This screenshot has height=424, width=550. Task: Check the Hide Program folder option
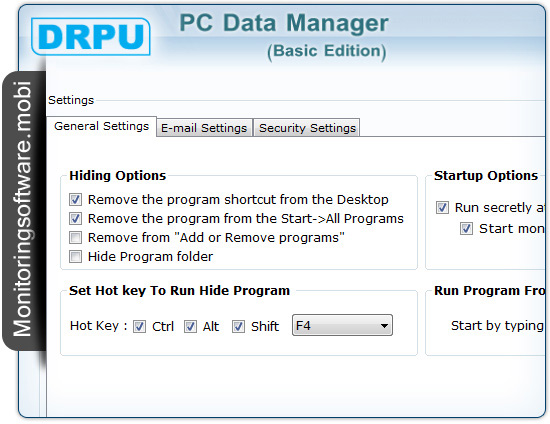pos(75,256)
